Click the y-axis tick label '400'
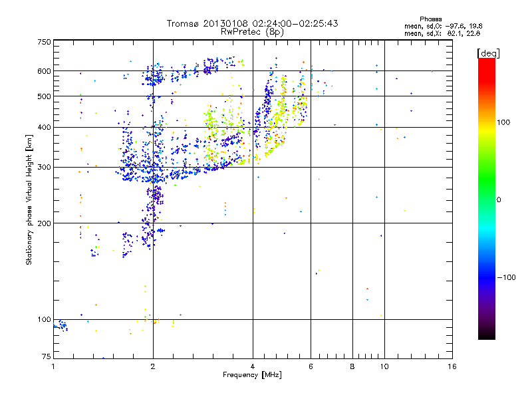Image resolution: width=532 pixels, height=399 pixels. pos(44,127)
